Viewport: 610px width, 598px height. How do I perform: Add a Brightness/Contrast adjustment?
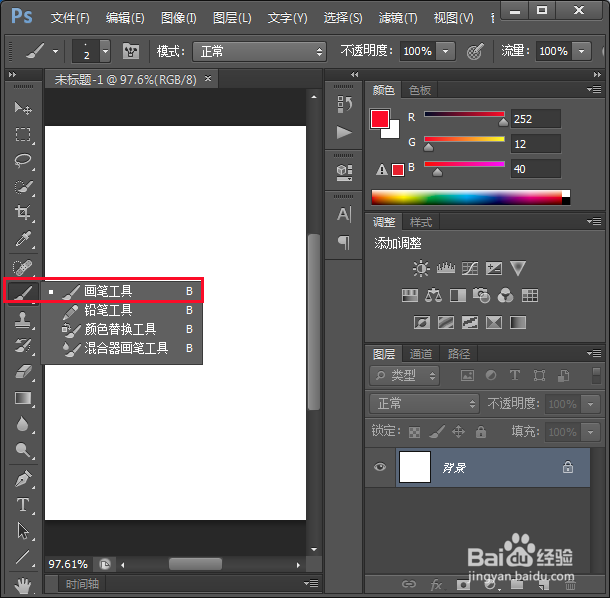421,268
